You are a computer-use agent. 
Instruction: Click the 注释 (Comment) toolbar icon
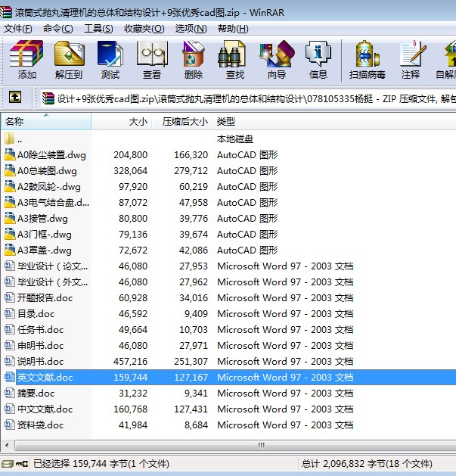point(413,54)
